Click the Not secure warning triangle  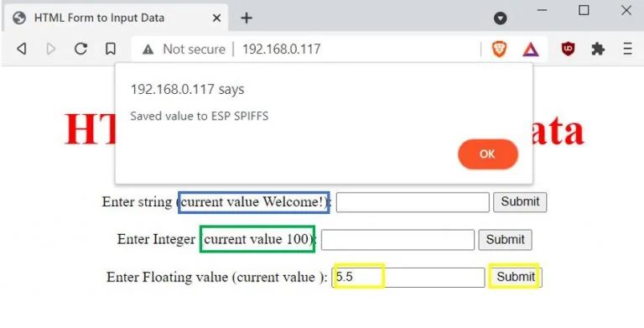pyautogui.click(x=148, y=49)
